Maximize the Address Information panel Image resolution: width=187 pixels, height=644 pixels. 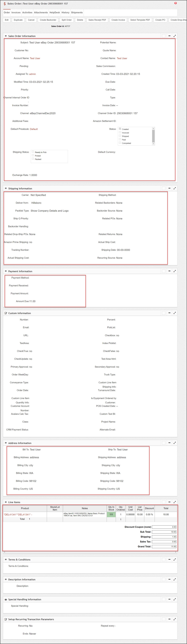click(x=175, y=443)
